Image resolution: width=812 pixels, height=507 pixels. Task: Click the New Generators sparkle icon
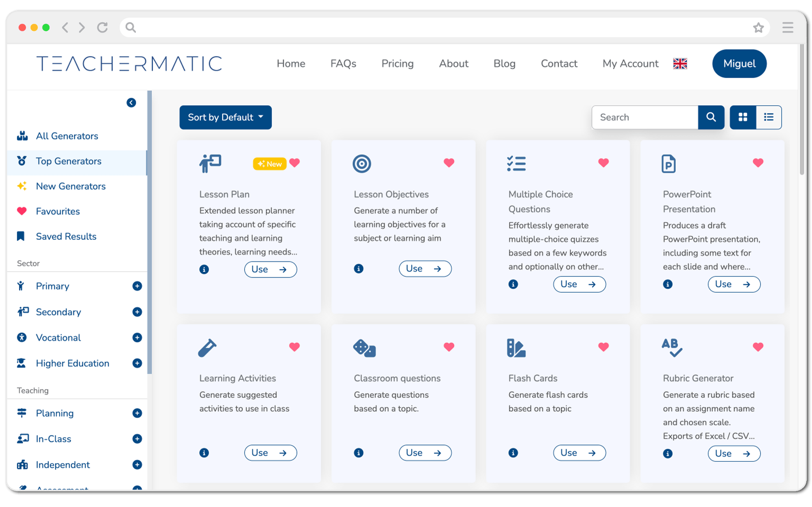pos(22,186)
